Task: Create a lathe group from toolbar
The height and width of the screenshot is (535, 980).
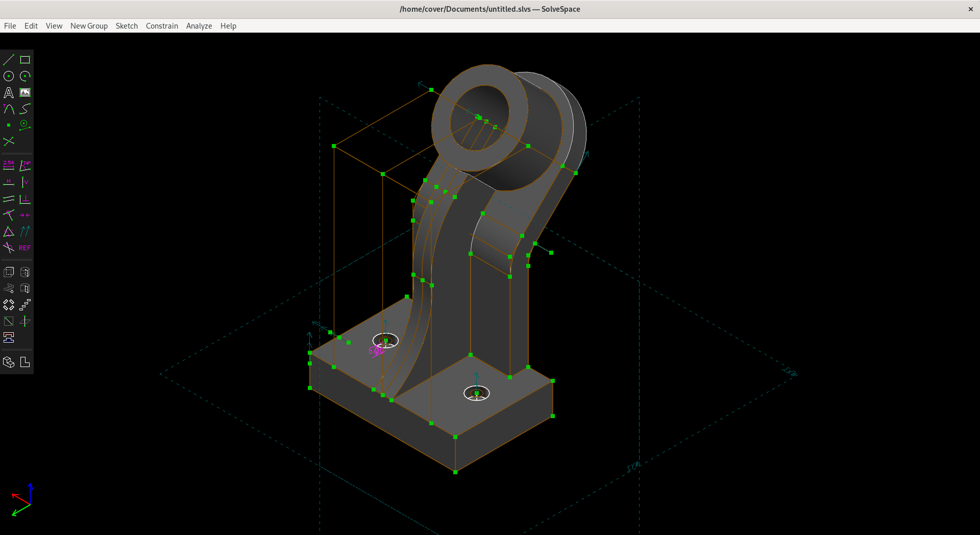Action: pyautogui.click(x=25, y=273)
